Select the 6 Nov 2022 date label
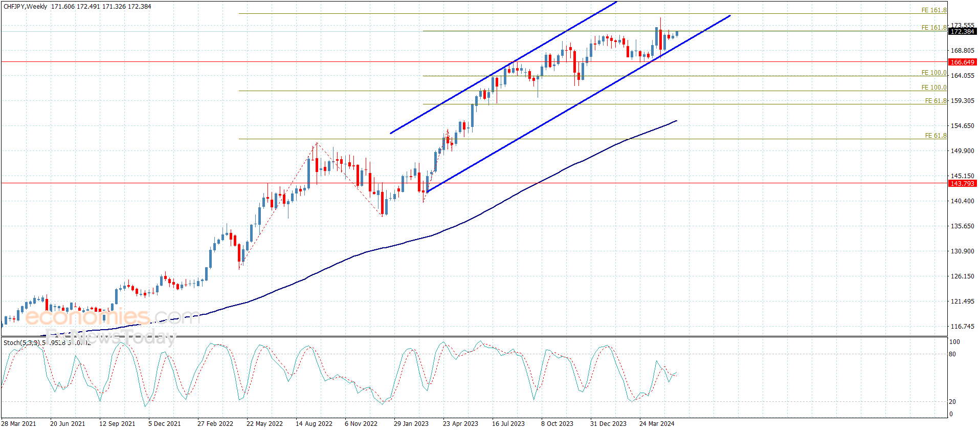 click(361, 424)
